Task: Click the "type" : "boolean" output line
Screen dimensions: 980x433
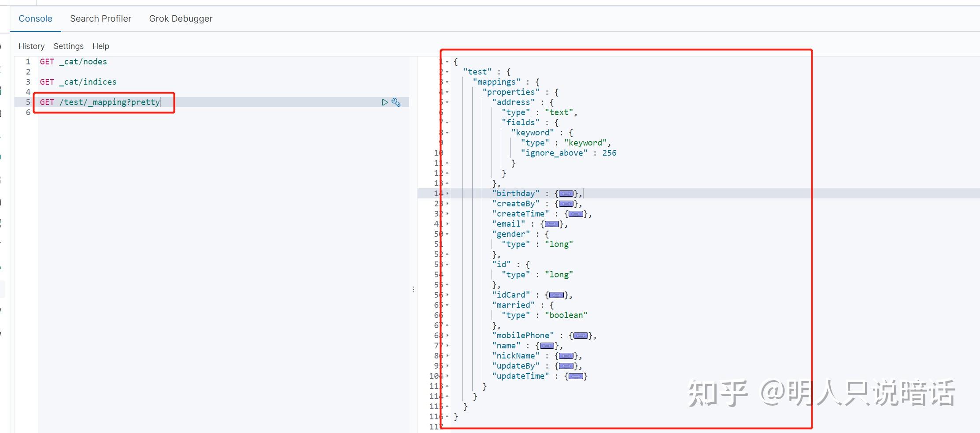Action: coord(544,315)
